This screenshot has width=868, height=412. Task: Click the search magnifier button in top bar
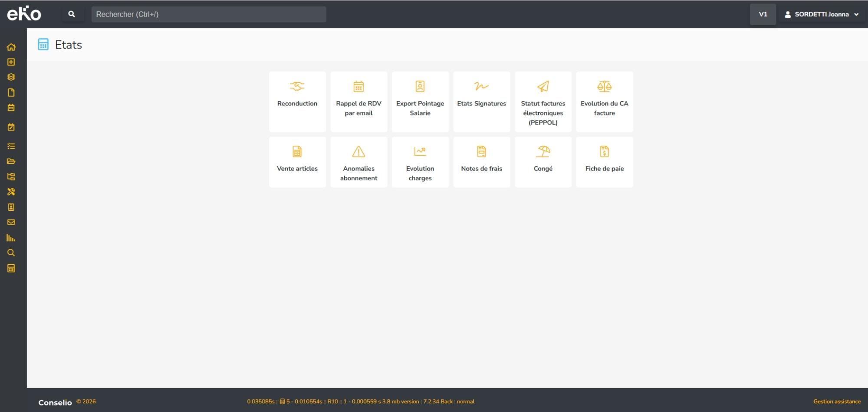click(72, 14)
